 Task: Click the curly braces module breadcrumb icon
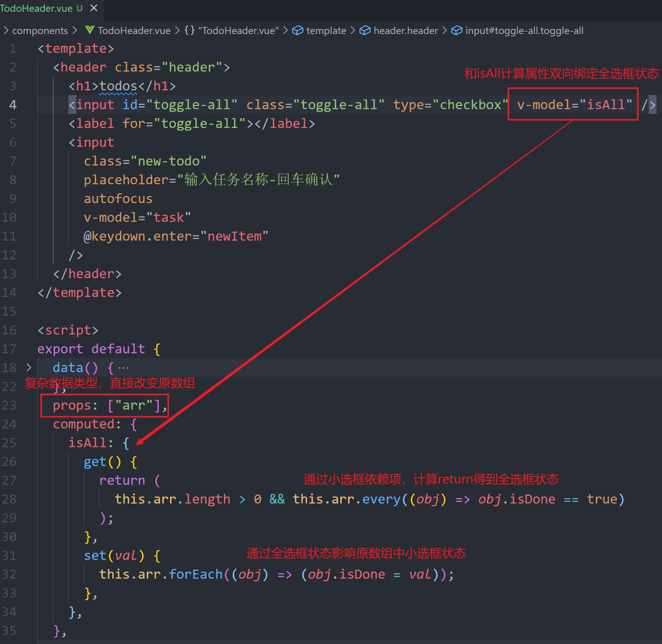pos(189,30)
